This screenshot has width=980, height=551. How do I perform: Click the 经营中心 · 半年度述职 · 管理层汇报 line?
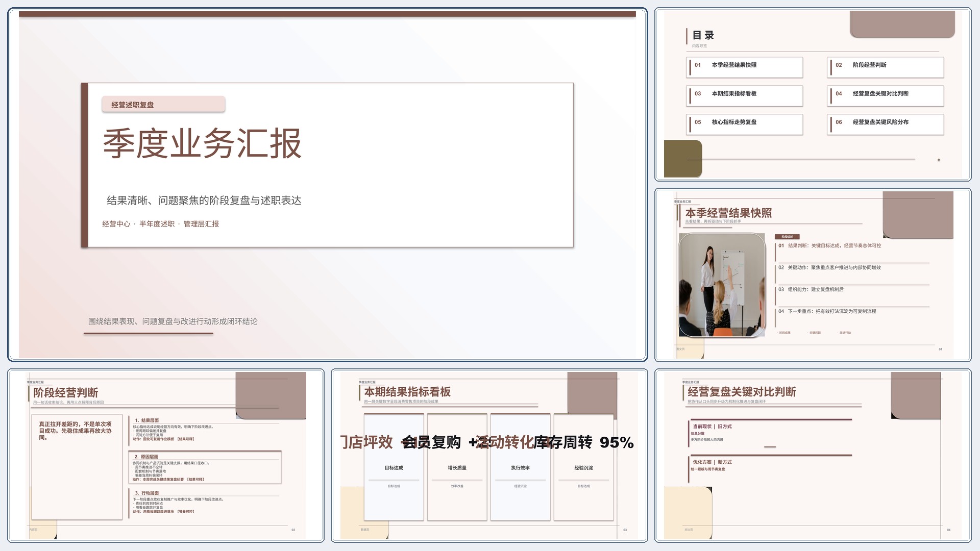point(160,224)
